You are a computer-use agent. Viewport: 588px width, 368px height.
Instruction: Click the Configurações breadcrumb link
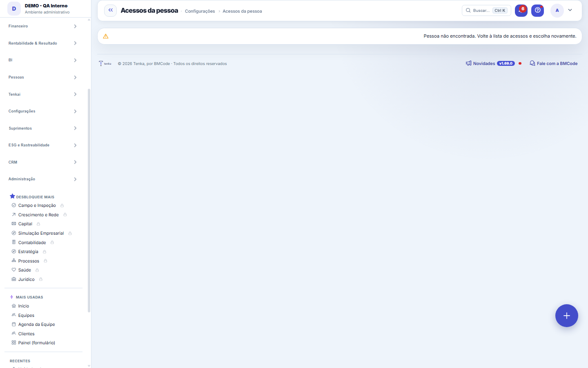(200, 11)
